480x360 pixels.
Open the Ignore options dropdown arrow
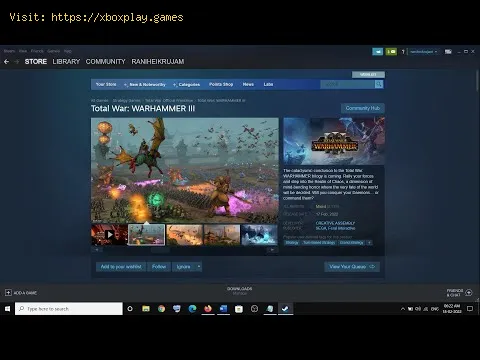(199, 267)
